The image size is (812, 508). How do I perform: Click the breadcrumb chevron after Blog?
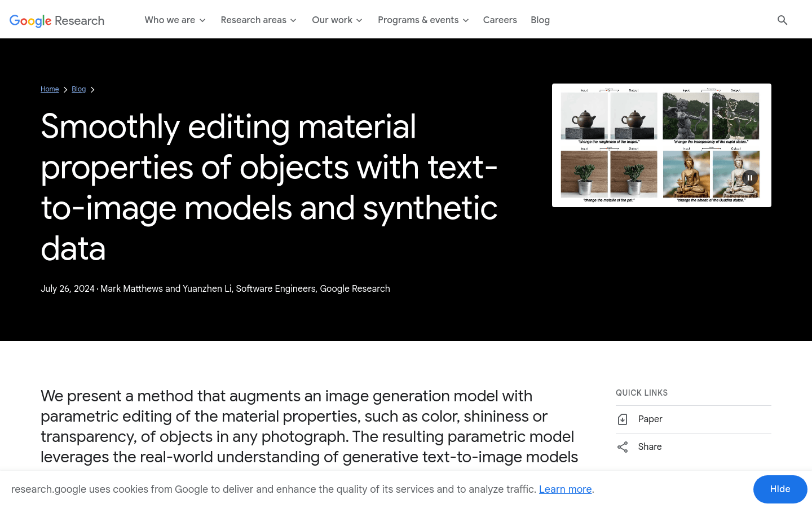click(x=92, y=90)
